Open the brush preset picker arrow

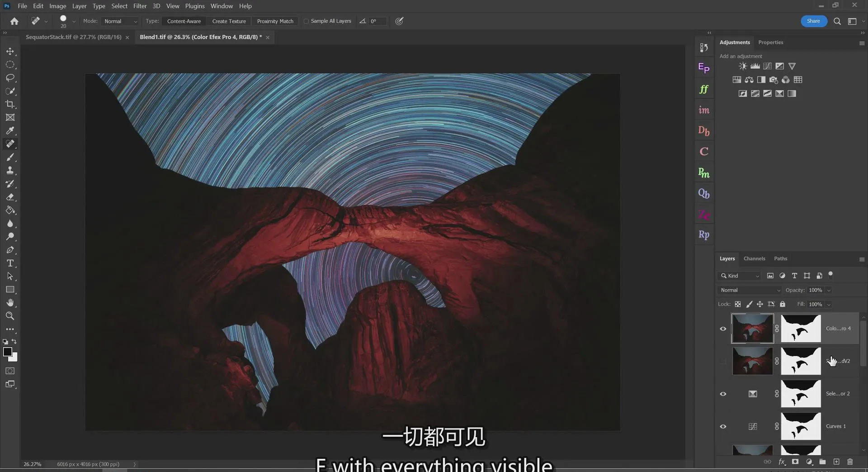click(x=74, y=21)
